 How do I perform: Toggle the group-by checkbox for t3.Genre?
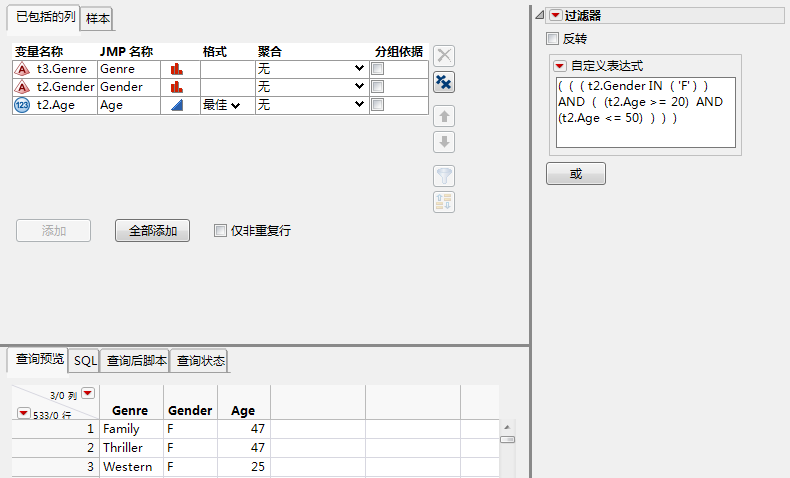coord(377,69)
